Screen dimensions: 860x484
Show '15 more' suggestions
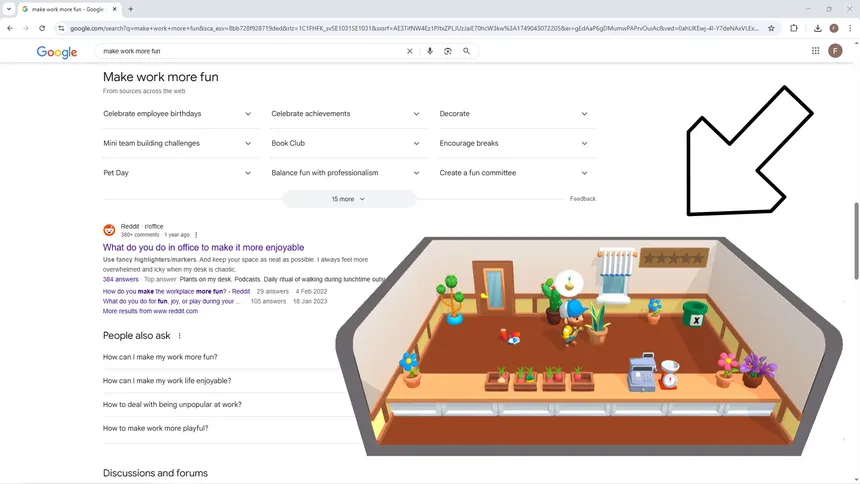[x=349, y=199]
